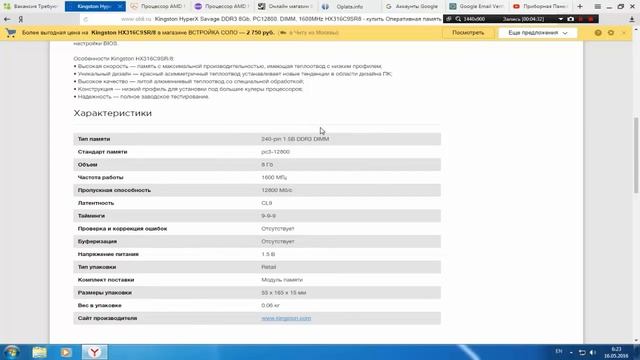Click the Yandex Browser taskbar icon

(95, 352)
